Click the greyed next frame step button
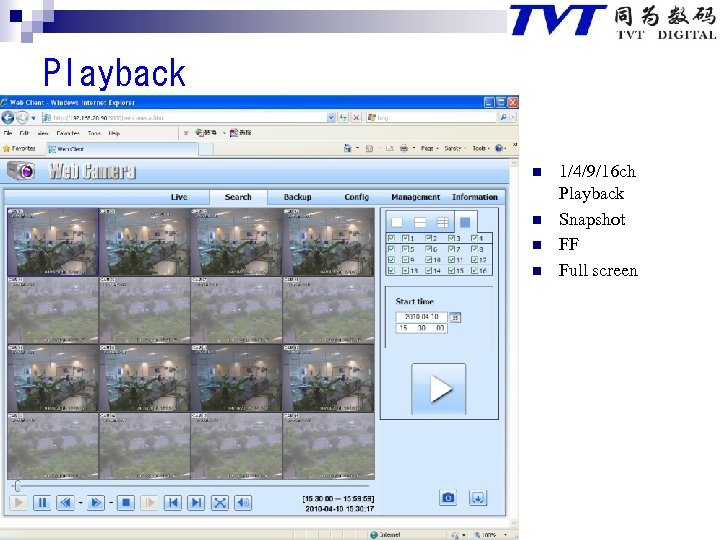The height and width of the screenshot is (540, 720). 149,503
